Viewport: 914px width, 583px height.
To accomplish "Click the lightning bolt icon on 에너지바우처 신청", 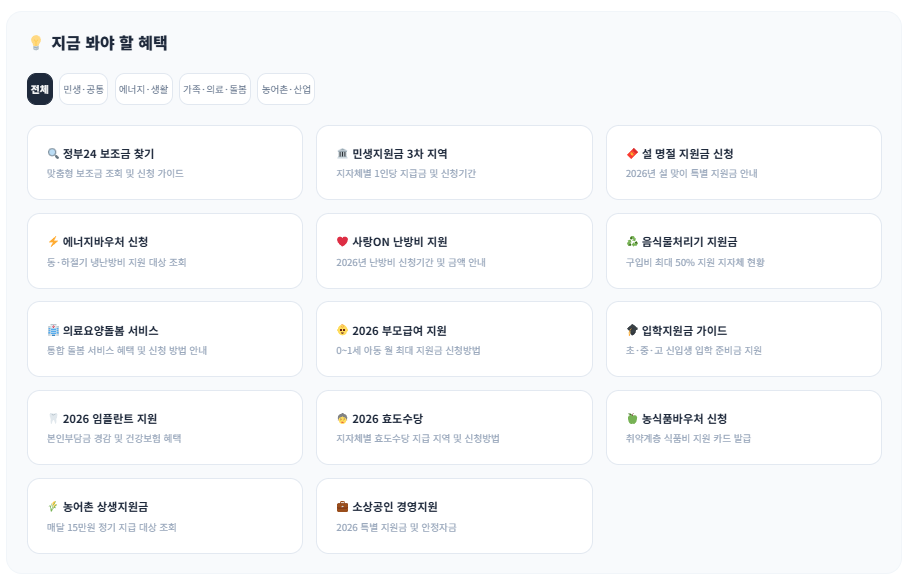I will click(x=53, y=242).
